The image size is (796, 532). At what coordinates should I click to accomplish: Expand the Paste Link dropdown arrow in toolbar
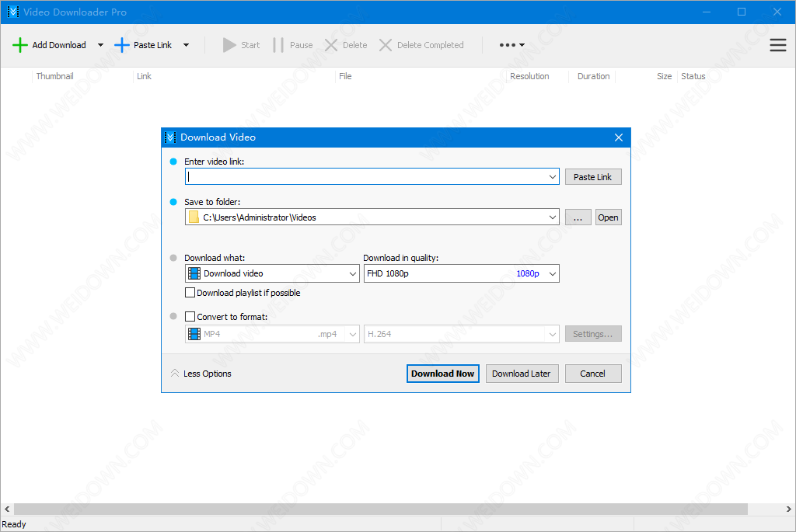coord(187,45)
